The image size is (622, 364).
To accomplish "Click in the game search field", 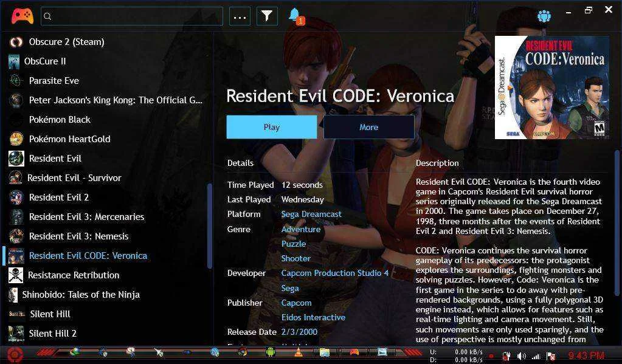I will tap(132, 16).
